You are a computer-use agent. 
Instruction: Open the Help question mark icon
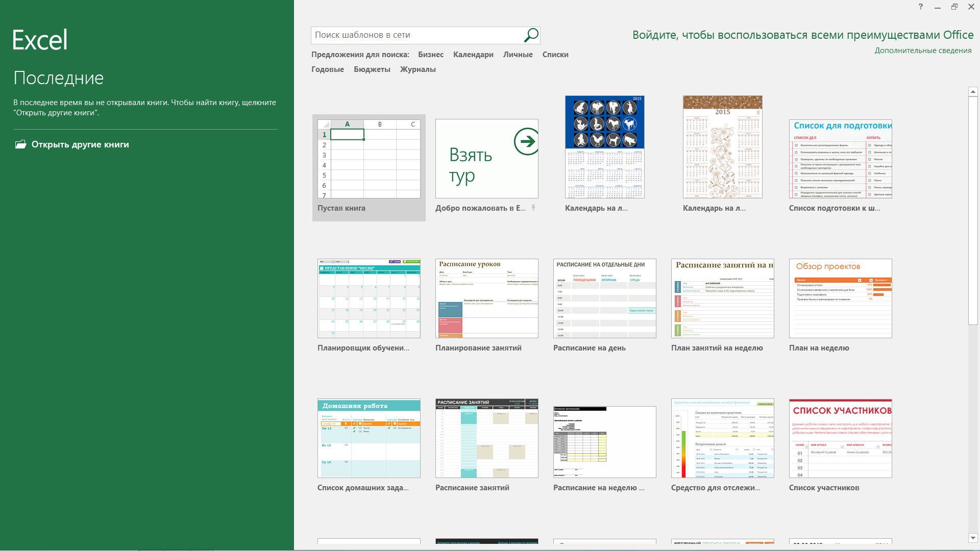(x=921, y=7)
